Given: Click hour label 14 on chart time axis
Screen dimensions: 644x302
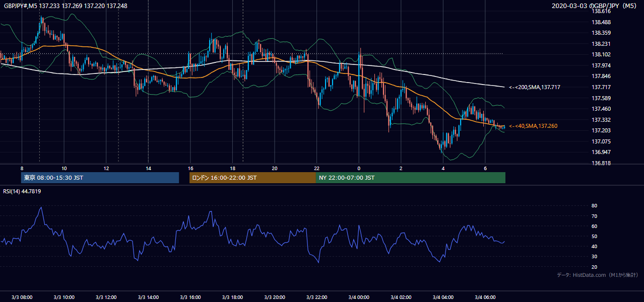Looking at the screenshot, I should tap(148, 168).
